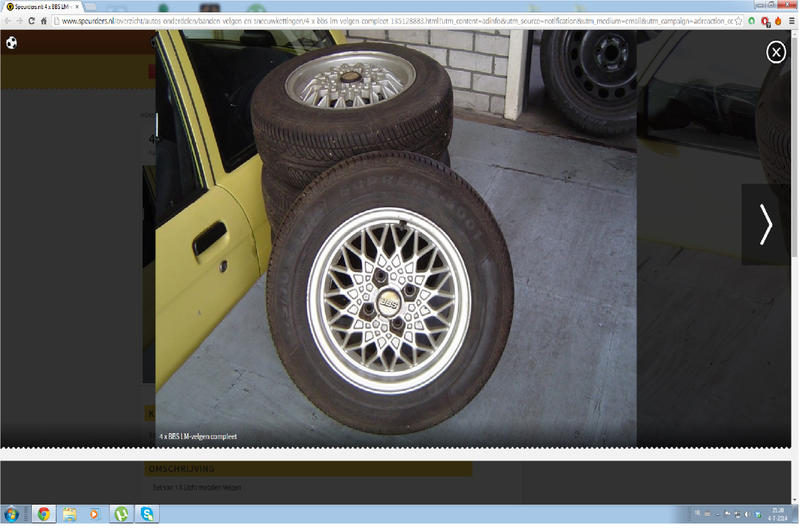Click the green extension icon in toolbar

pyautogui.click(x=752, y=21)
